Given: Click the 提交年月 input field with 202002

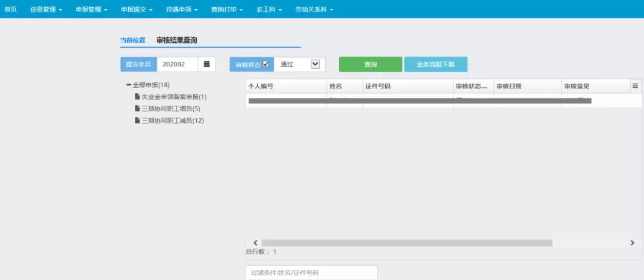Looking at the screenshot, I should coord(177,64).
